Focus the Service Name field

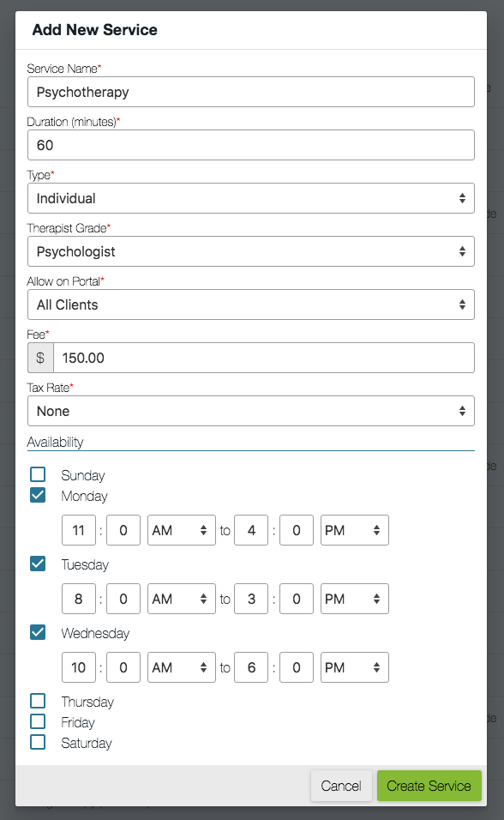point(251,92)
